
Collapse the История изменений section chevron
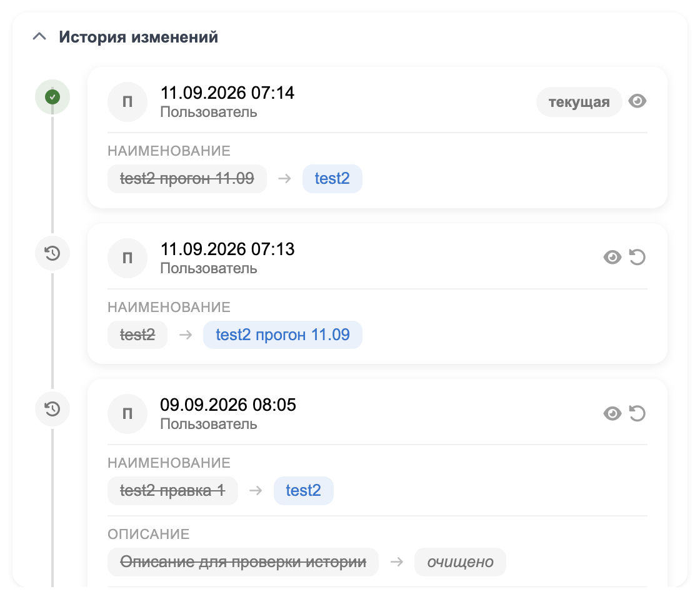pyautogui.click(x=39, y=37)
